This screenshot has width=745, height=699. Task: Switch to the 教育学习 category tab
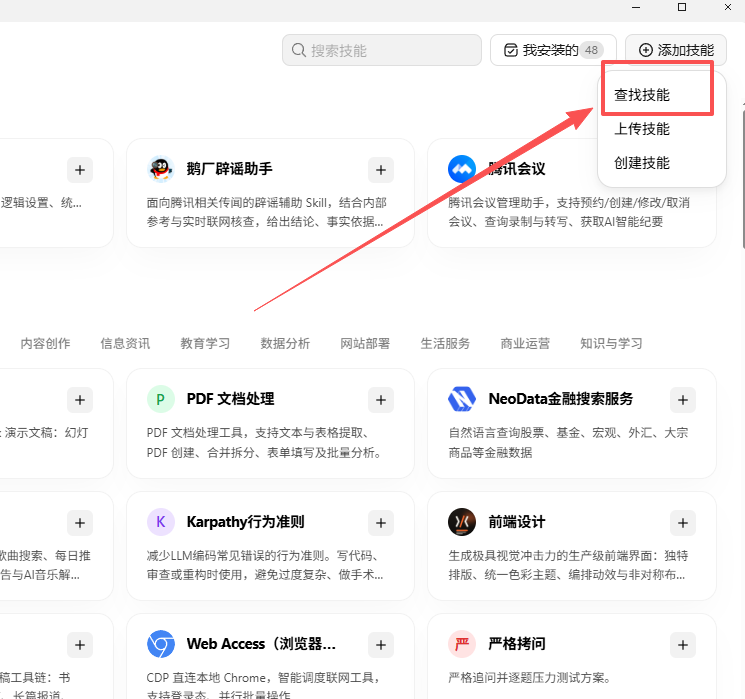coord(205,344)
